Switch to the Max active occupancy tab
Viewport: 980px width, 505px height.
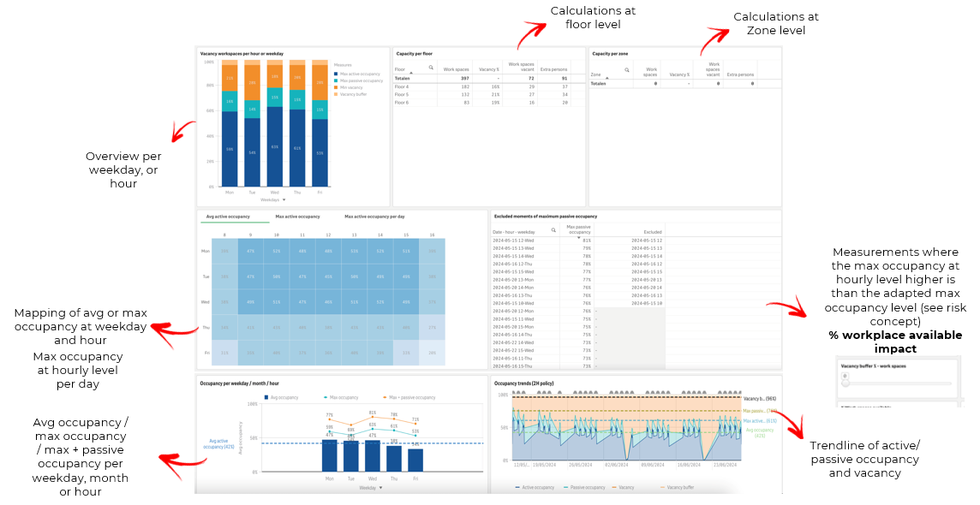point(297,217)
